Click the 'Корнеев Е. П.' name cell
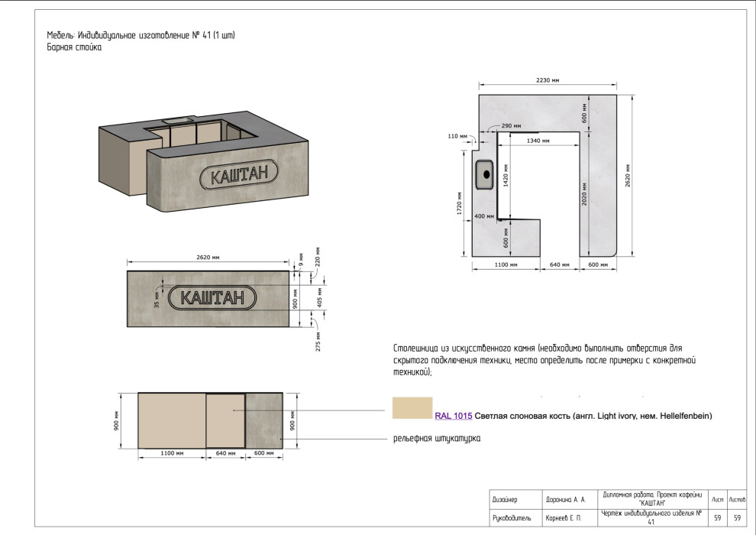Image resolution: width=756 pixels, height=535 pixels. (x=564, y=518)
